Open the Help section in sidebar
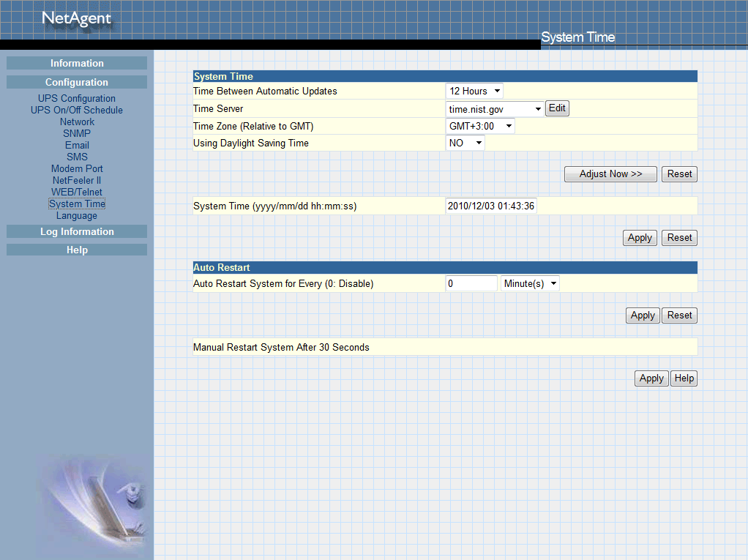The height and width of the screenshot is (560, 748). 77,250
